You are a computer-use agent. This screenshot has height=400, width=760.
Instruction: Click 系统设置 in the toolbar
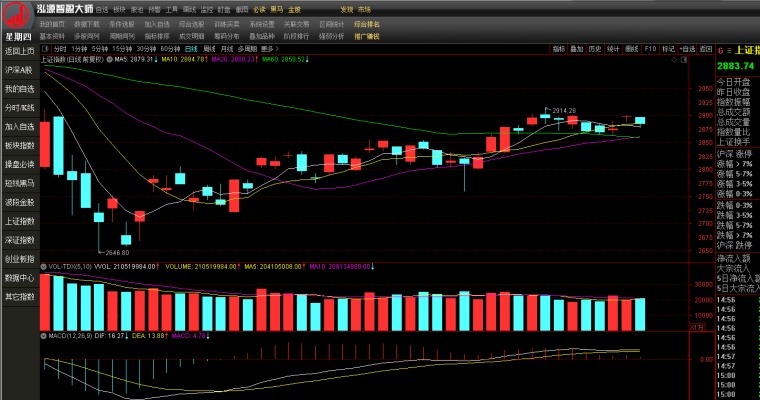tap(262, 24)
